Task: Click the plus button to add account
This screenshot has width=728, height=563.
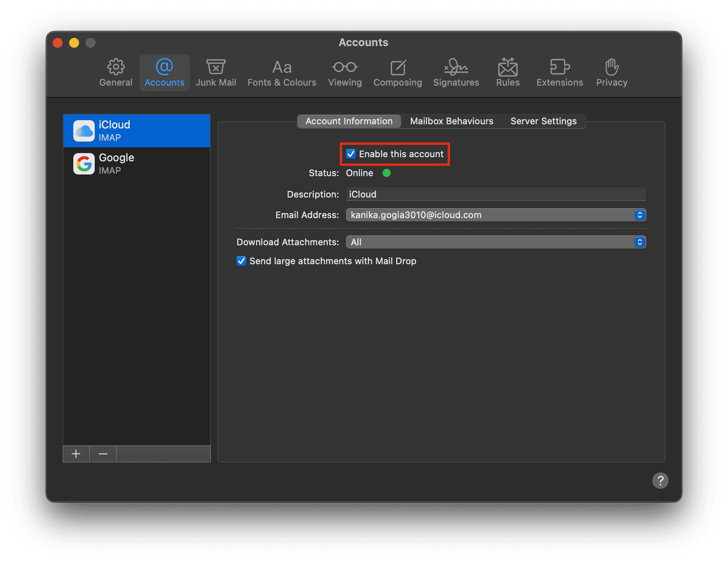Action: point(76,454)
